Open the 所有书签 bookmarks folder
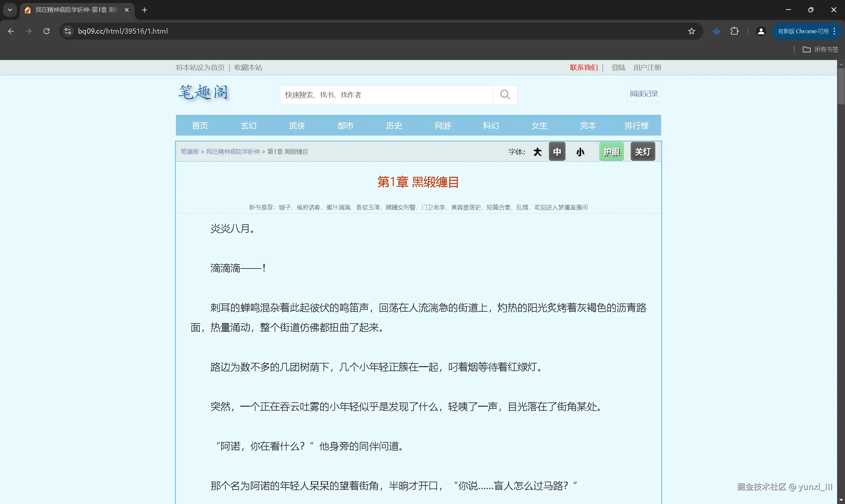 pos(821,49)
